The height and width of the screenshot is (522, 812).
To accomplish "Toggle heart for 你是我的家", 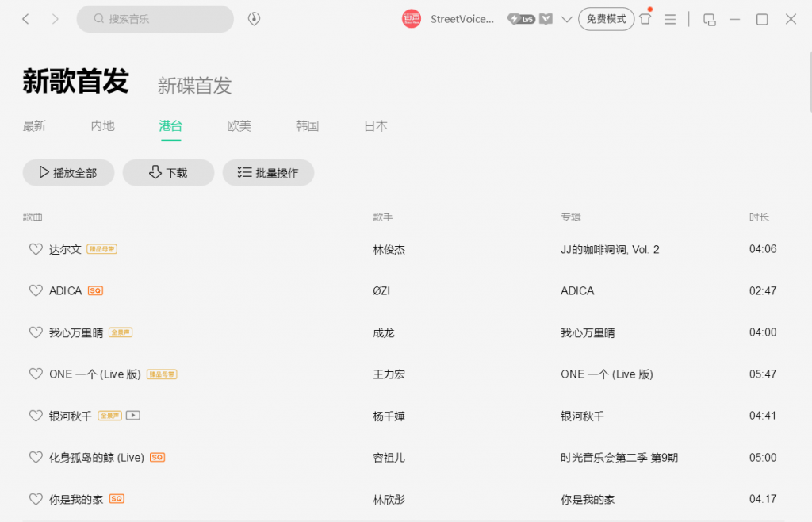I will pyautogui.click(x=36, y=499).
